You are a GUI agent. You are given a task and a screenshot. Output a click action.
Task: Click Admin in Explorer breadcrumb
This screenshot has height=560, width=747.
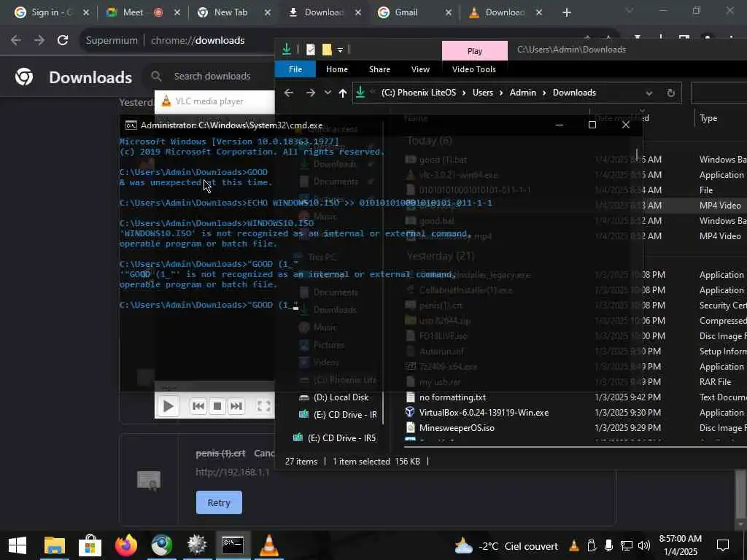[522, 93]
